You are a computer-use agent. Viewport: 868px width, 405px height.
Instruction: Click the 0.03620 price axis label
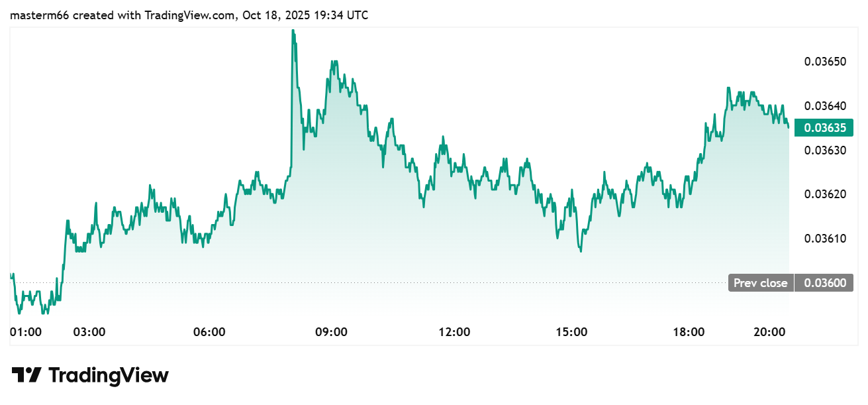(825, 194)
